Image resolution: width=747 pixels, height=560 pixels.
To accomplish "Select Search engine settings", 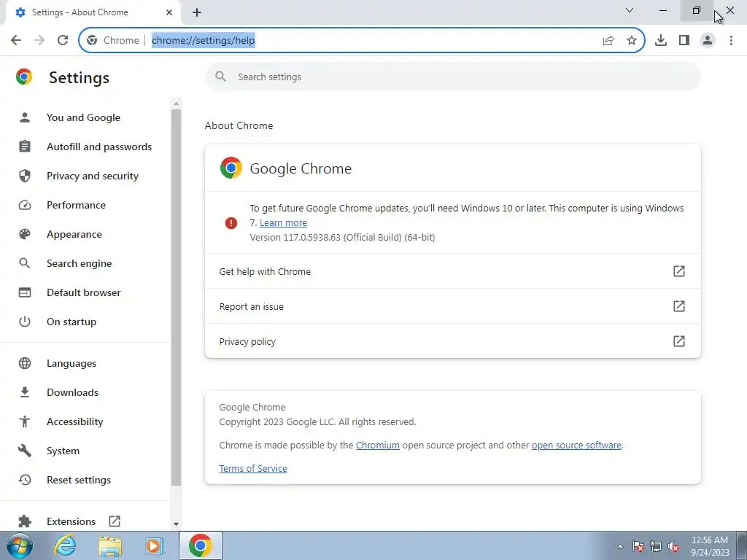I will point(79,263).
